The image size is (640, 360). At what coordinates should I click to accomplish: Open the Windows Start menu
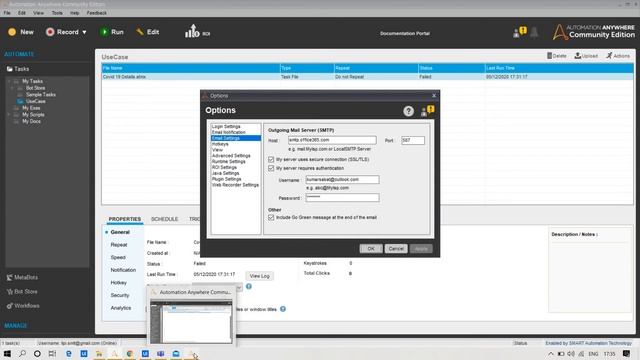coord(7,353)
